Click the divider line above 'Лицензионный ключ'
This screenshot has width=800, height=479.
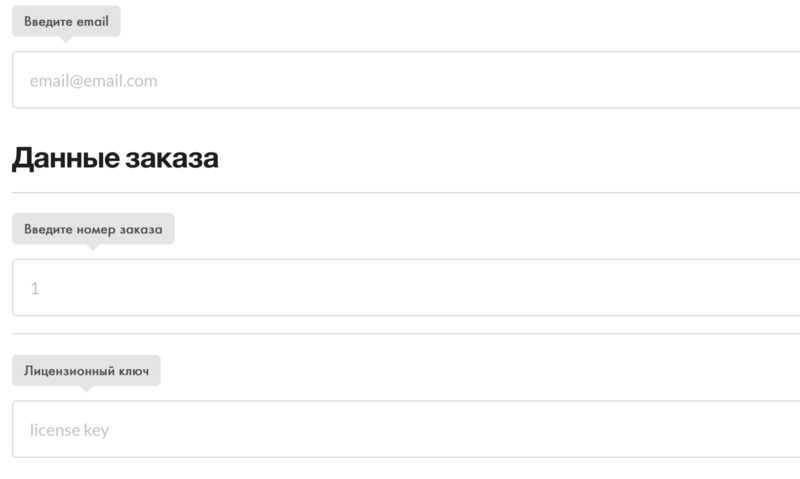pos(406,334)
